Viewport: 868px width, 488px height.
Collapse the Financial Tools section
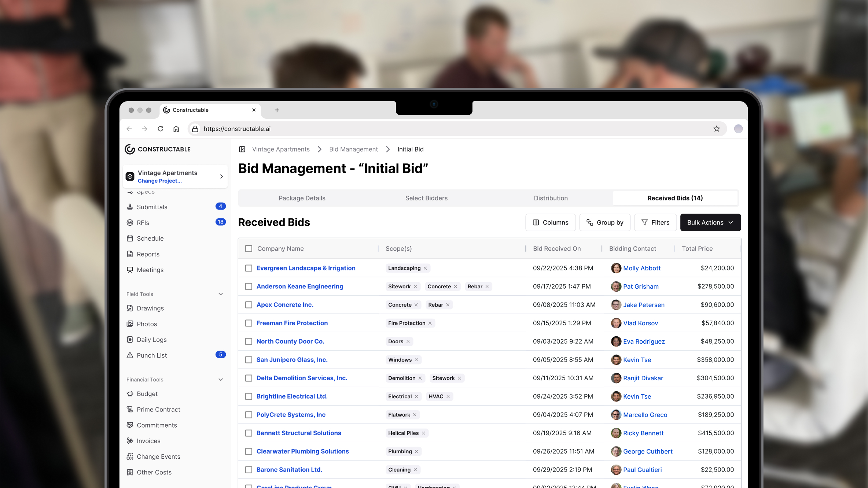pyautogui.click(x=220, y=380)
